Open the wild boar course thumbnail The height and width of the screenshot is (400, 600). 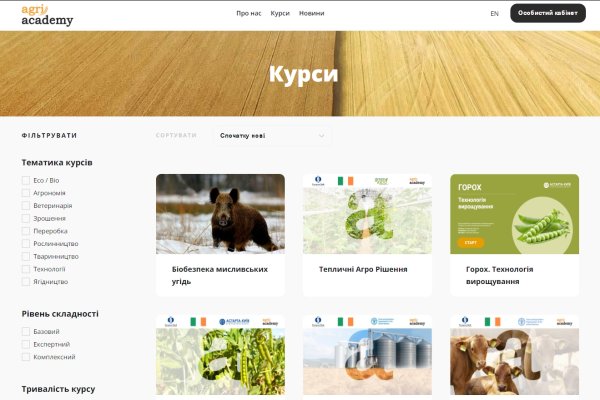click(220, 214)
